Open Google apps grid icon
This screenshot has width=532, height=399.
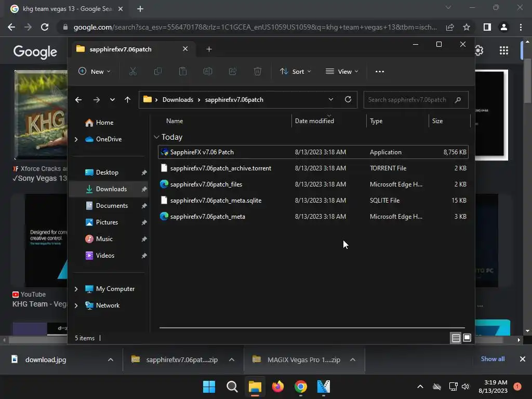(504, 50)
